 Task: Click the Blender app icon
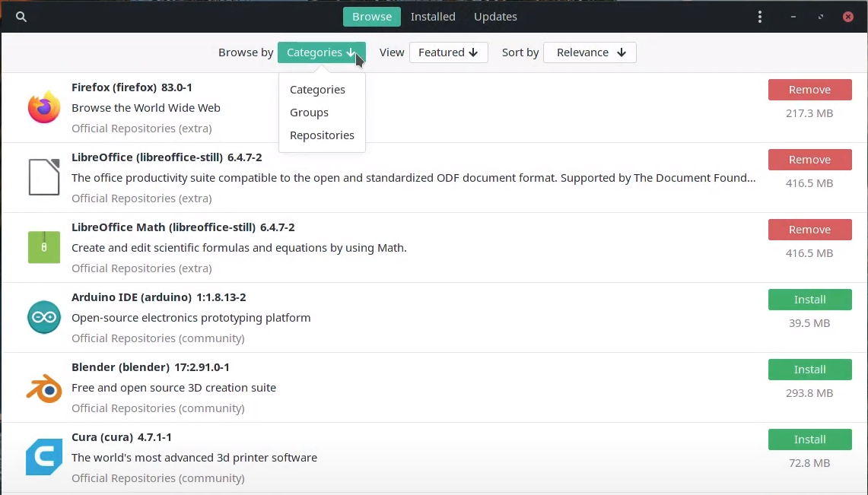[x=43, y=388]
